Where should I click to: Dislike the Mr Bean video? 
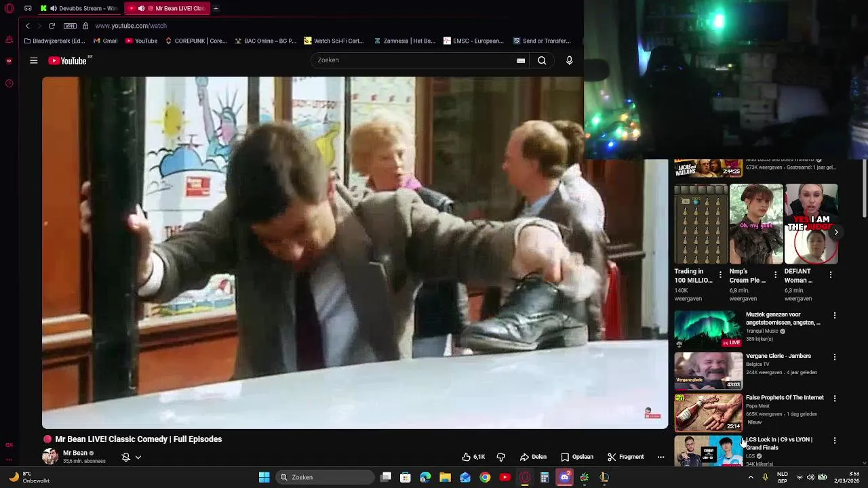[x=501, y=457]
